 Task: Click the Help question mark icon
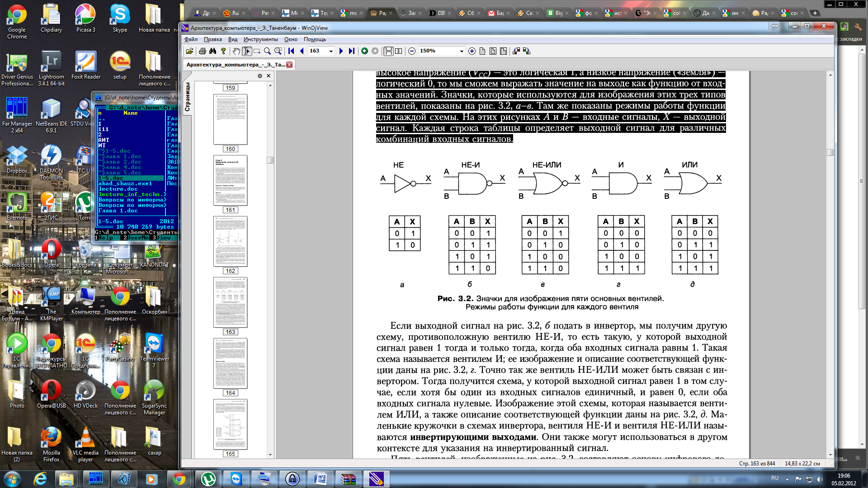pos(223,51)
